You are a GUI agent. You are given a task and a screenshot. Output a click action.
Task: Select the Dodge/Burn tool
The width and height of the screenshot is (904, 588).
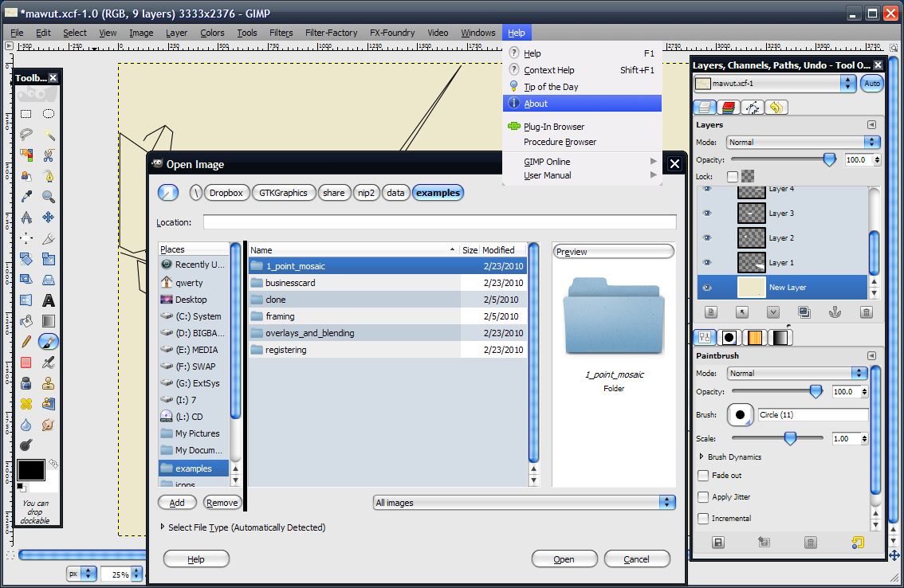26,445
